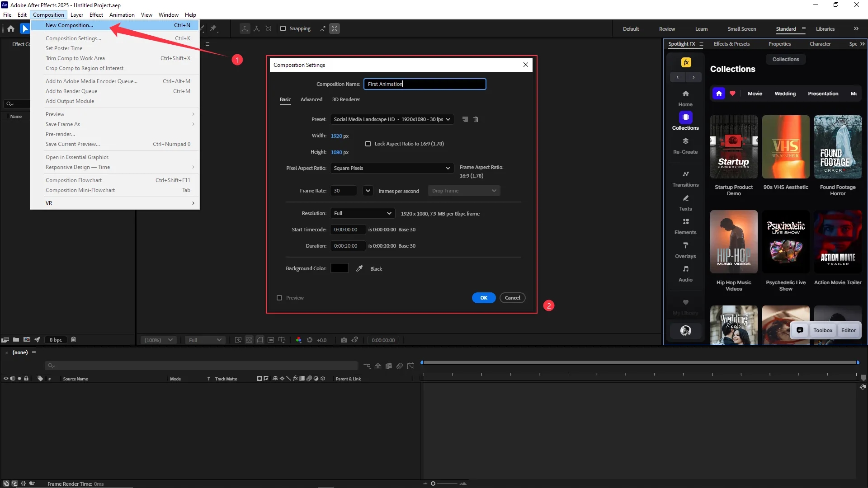This screenshot has height=488, width=868.
Task: Click the black Background Color swatch
Action: pos(339,268)
